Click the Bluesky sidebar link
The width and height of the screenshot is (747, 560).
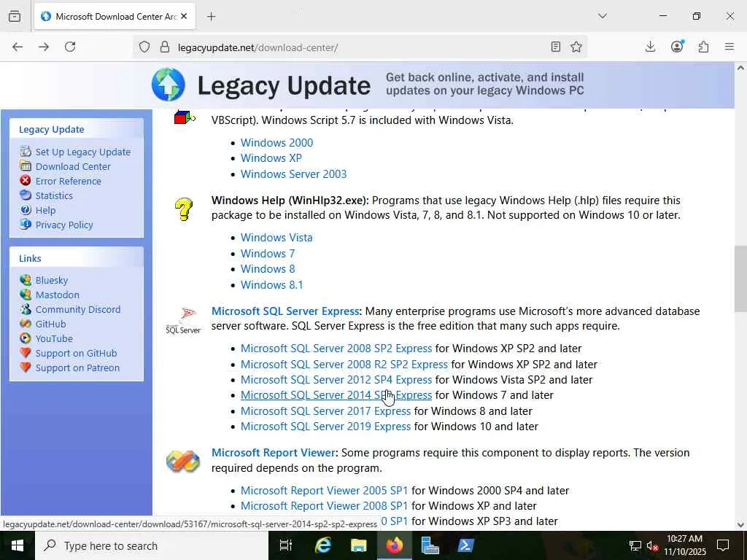(52, 281)
